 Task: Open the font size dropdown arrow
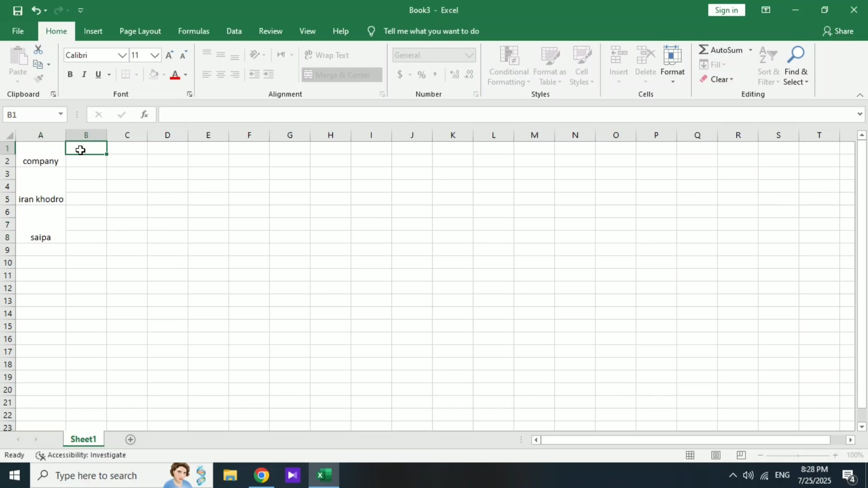pos(155,55)
